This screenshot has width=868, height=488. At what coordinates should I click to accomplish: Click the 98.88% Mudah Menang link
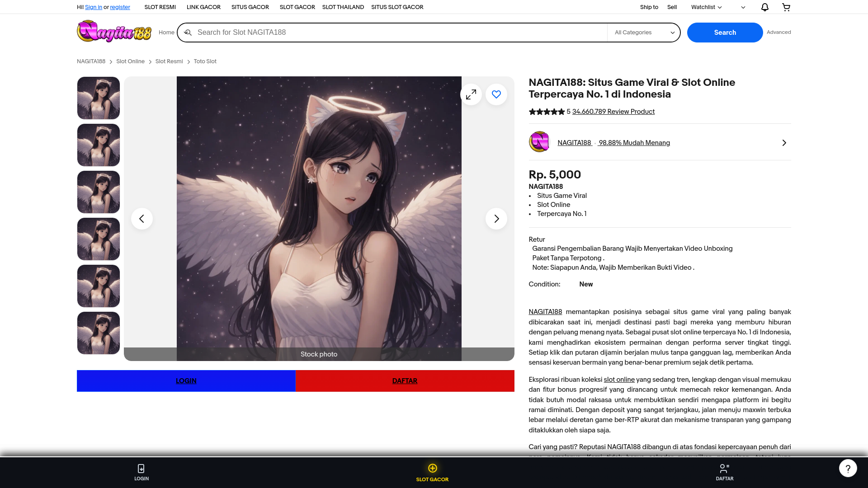click(x=634, y=143)
